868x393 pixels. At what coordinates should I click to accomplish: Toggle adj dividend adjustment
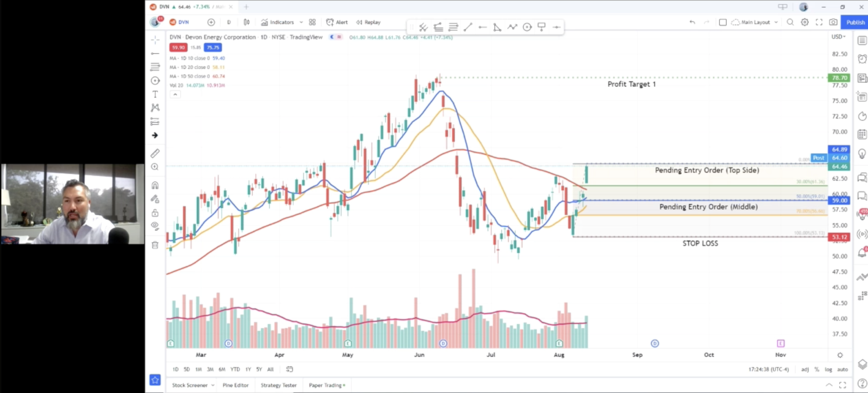point(805,369)
